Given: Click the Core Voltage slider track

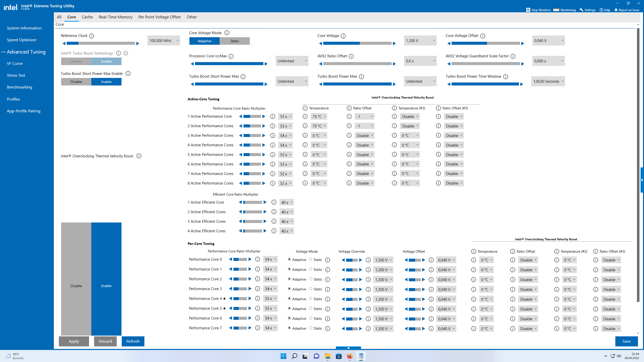Looking at the screenshot, I should (x=357, y=43).
